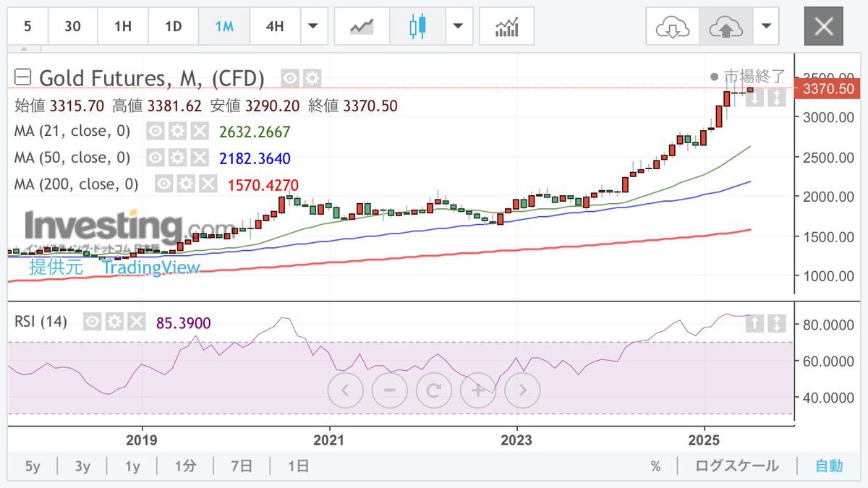
Task: Toggle RSI 14 visibility eye icon
Action: [x=92, y=322]
